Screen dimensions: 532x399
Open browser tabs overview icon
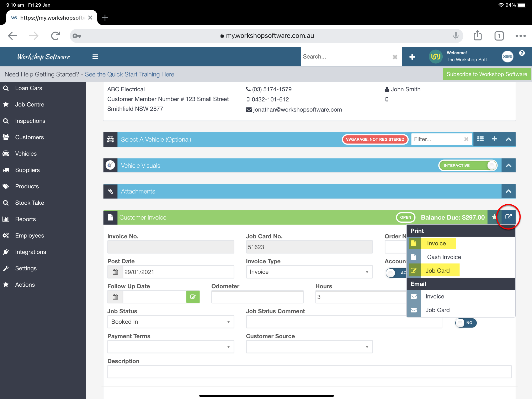(499, 36)
